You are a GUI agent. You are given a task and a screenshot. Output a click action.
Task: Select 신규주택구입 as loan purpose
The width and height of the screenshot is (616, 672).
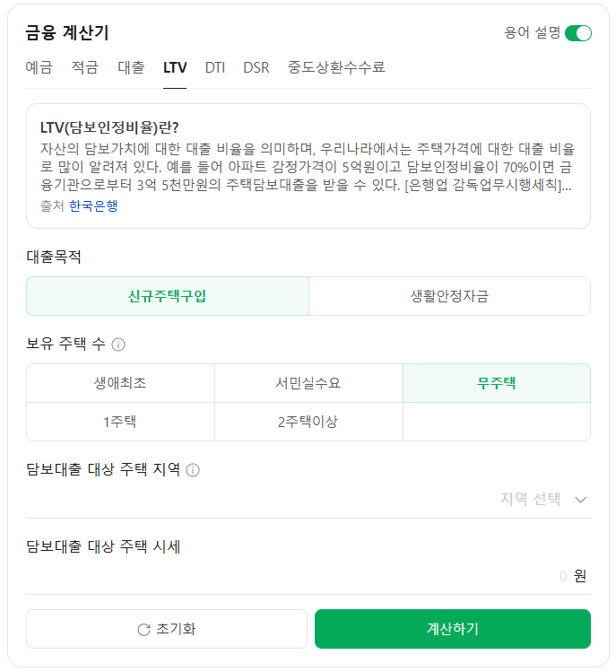[168, 296]
